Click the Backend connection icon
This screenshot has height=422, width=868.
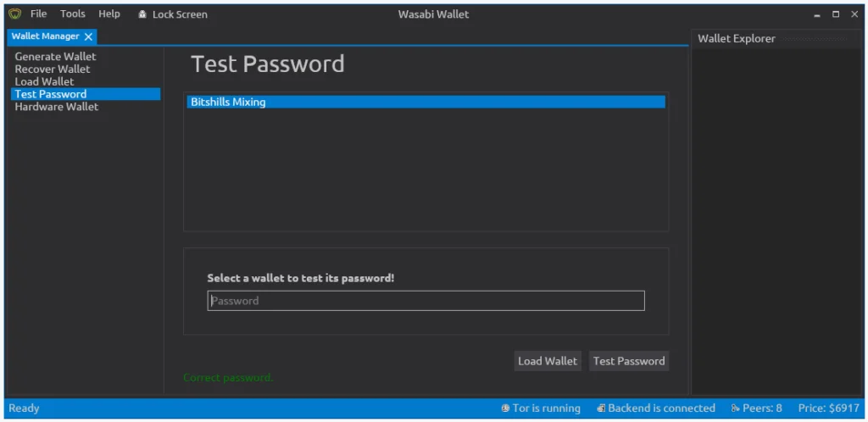point(601,408)
